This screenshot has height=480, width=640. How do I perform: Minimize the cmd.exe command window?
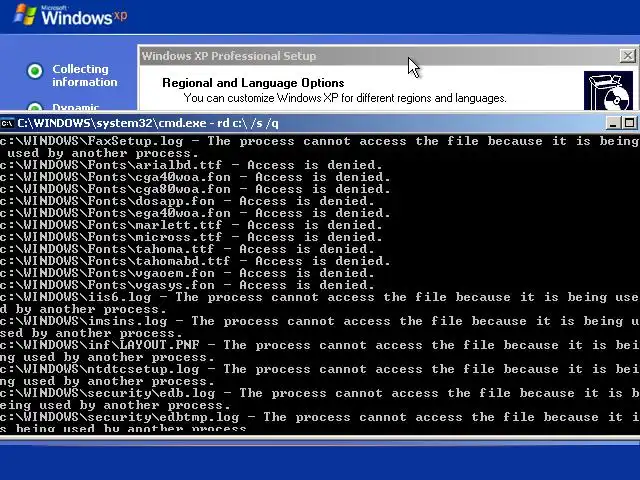pyautogui.click(x=613, y=123)
